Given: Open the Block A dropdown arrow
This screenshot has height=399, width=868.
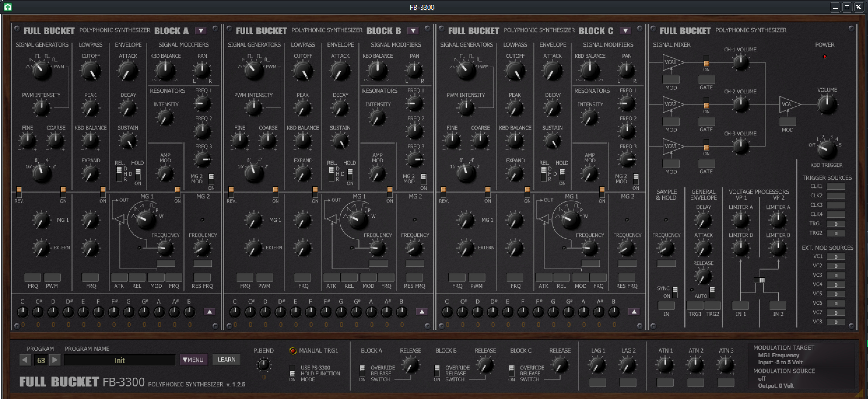Looking at the screenshot, I should tap(201, 31).
